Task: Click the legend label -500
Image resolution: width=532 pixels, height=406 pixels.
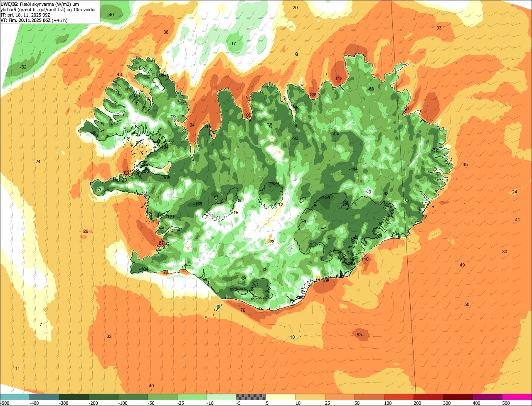Action: [x=5, y=403]
